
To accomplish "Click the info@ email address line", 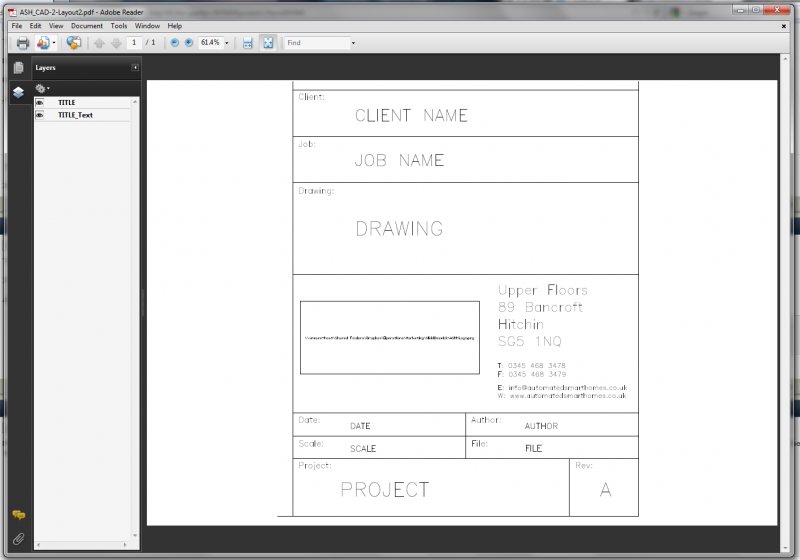I will (x=562, y=388).
